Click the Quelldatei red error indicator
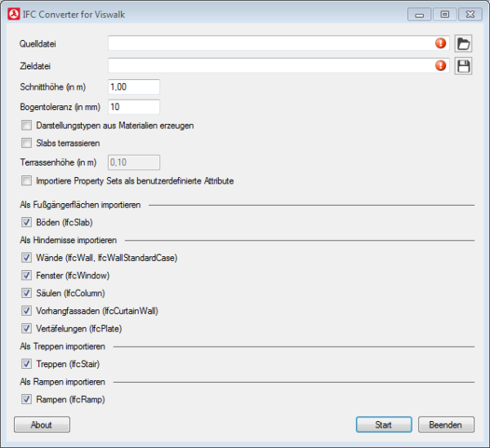 tap(441, 44)
